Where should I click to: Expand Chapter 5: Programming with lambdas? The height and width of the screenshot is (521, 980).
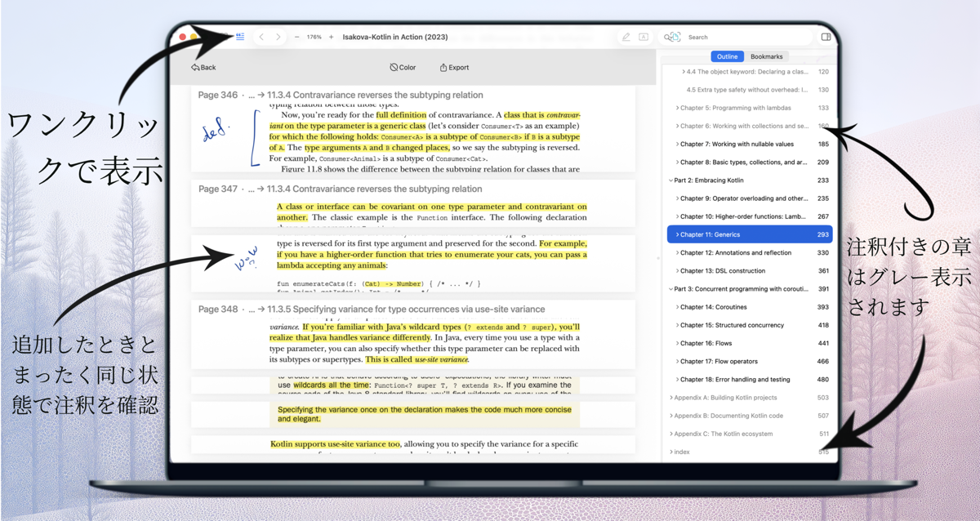click(x=677, y=108)
